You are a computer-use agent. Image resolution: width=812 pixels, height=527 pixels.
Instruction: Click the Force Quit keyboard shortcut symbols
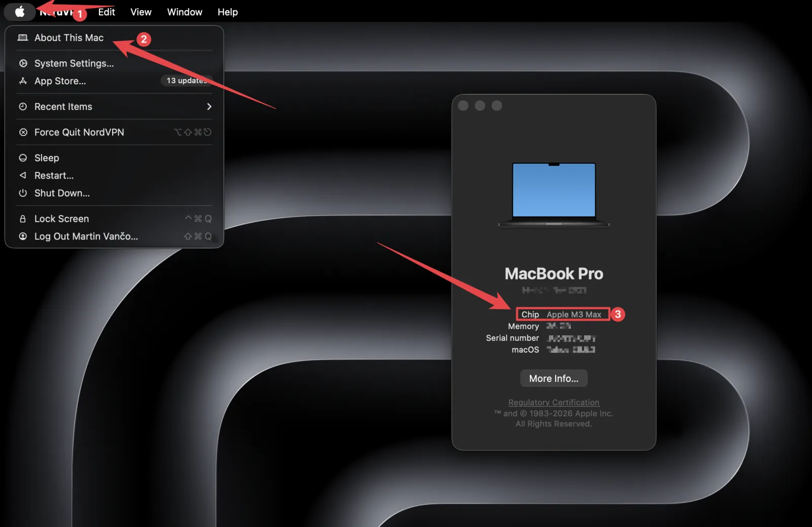(x=193, y=132)
